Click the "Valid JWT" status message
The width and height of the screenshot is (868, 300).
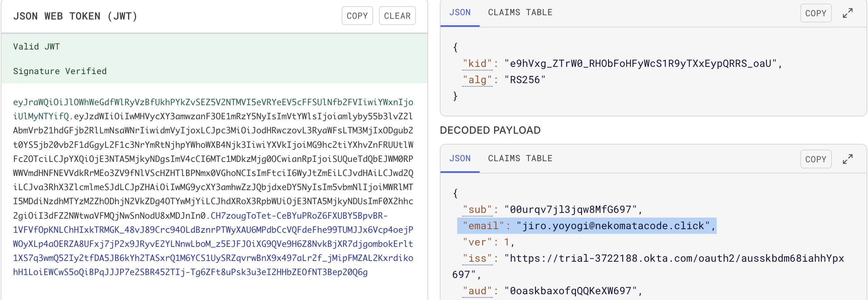(x=37, y=47)
